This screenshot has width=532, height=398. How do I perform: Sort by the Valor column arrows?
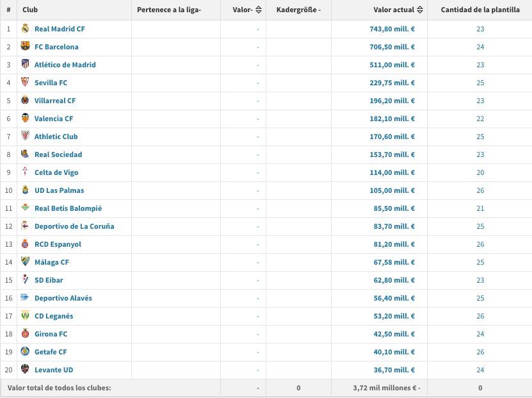259,10
